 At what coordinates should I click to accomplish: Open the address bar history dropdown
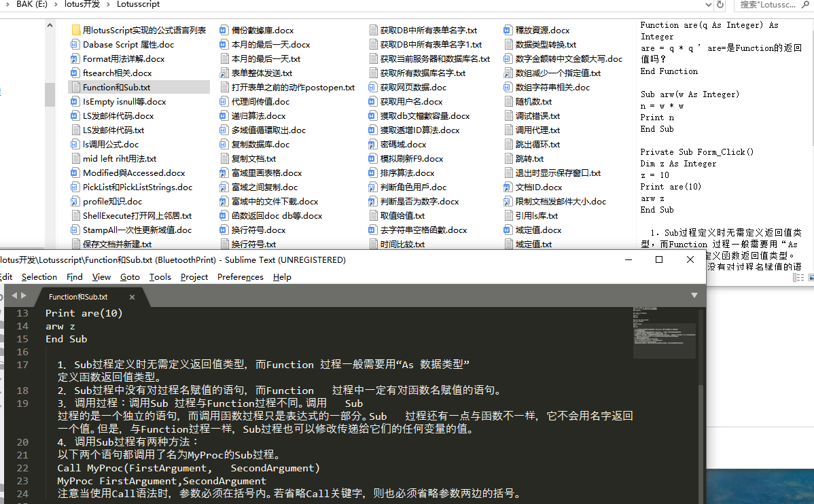click(709, 5)
